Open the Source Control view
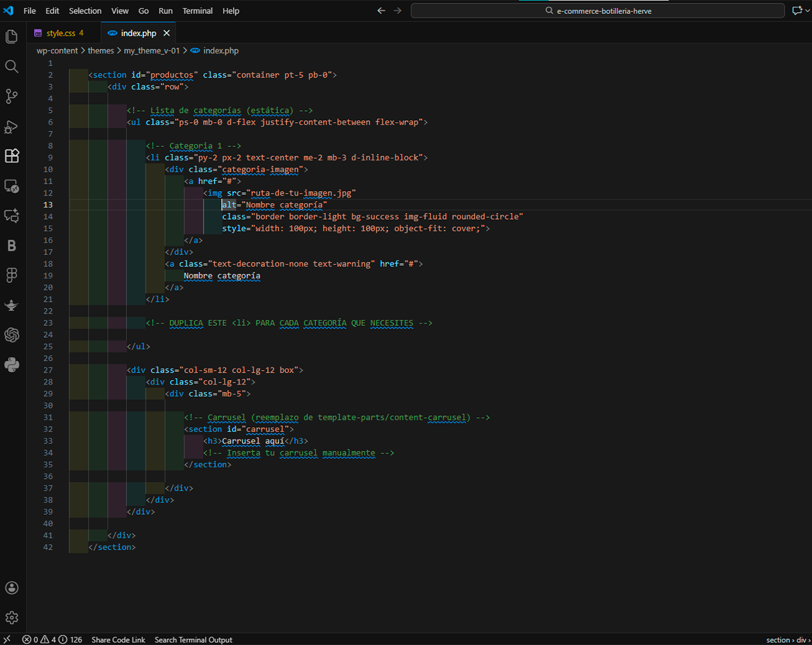 [11, 96]
